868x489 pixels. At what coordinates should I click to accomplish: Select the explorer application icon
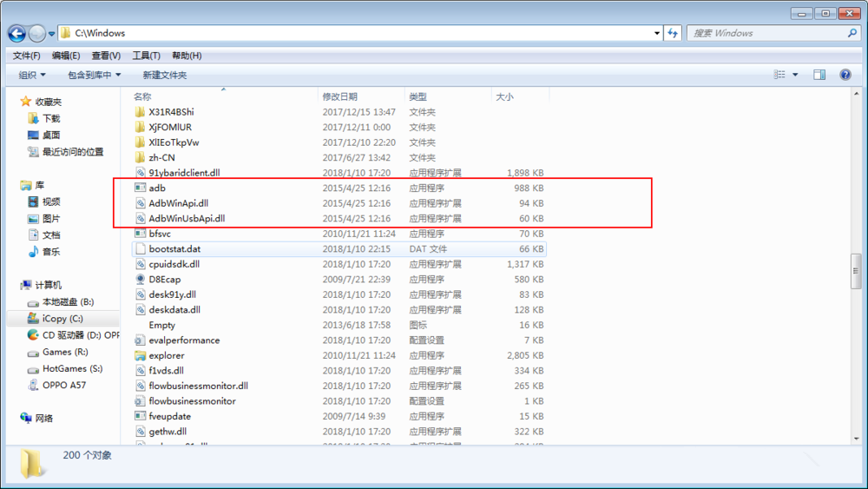pyautogui.click(x=140, y=355)
